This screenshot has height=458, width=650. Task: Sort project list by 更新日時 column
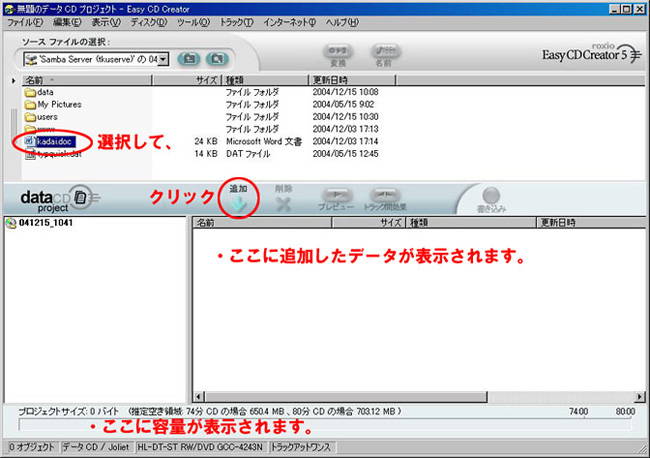591,223
